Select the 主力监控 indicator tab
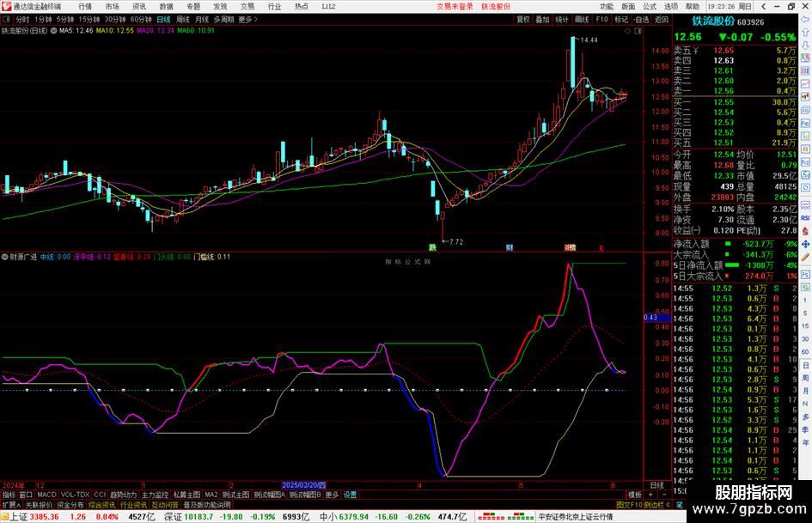This screenshot has width=812, height=523. [155, 495]
